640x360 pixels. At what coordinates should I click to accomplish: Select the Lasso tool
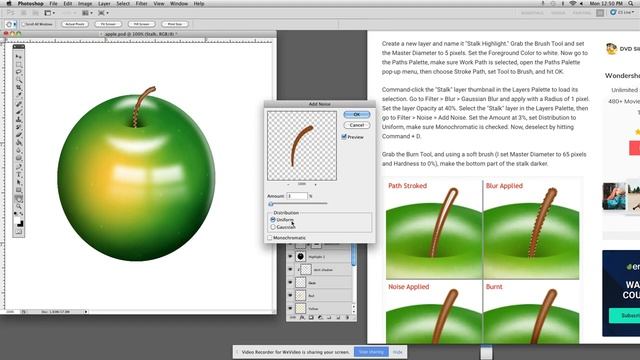pos(18,71)
